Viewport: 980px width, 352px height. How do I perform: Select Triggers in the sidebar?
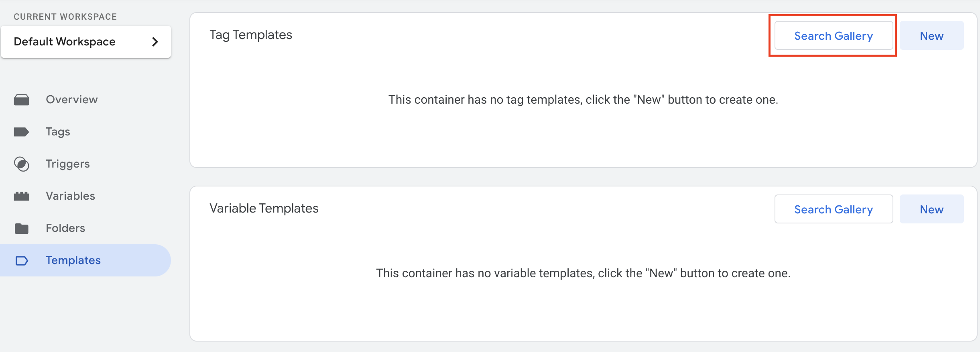[67, 164]
